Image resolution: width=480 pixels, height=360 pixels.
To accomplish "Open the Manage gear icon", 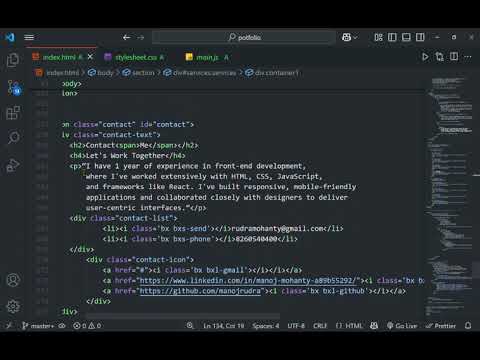I will (13, 306).
